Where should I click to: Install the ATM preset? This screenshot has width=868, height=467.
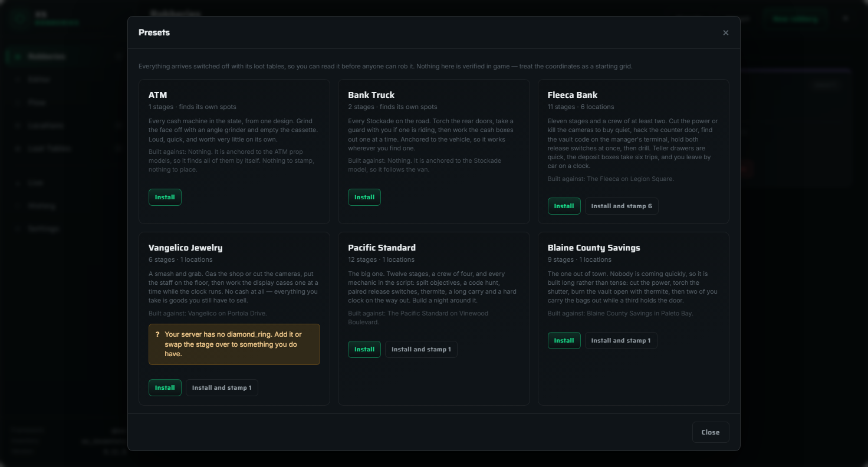[165, 197]
